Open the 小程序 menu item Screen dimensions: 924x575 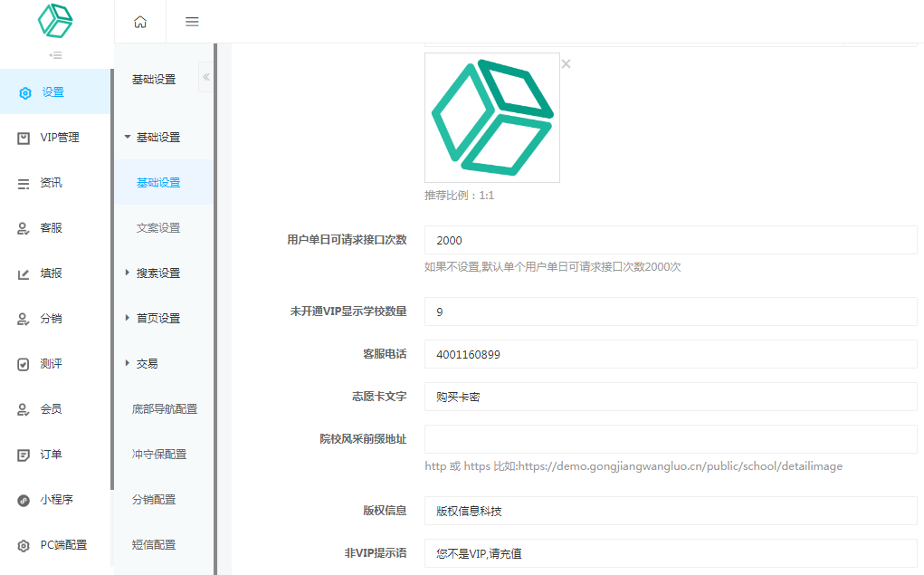[x=55, y=500]
